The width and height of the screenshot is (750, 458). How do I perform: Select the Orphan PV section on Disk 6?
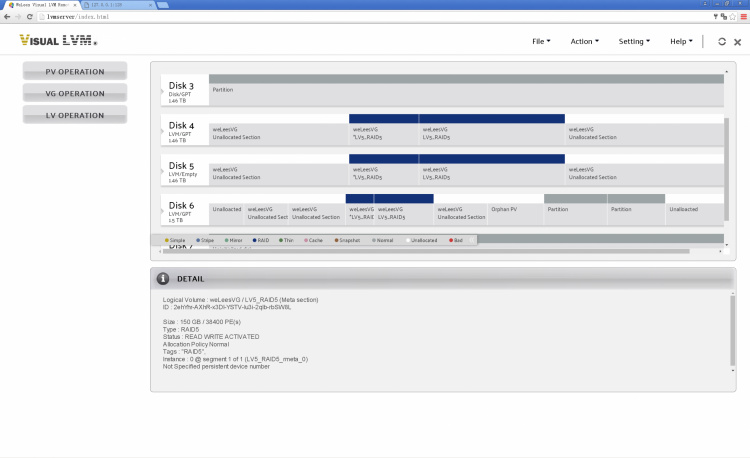tap(514, 214)
